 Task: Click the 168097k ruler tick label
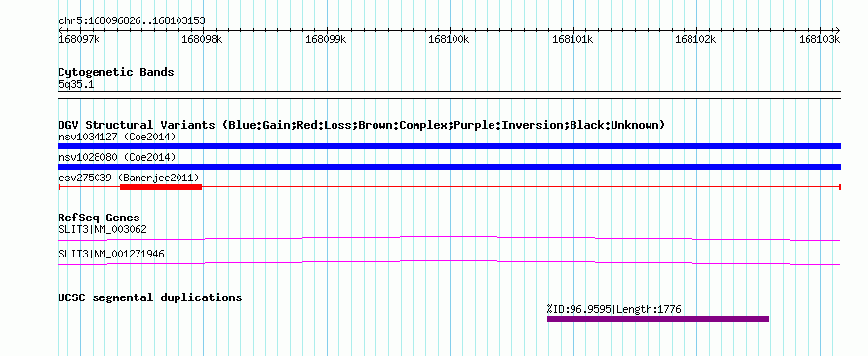tap(79, 39)
